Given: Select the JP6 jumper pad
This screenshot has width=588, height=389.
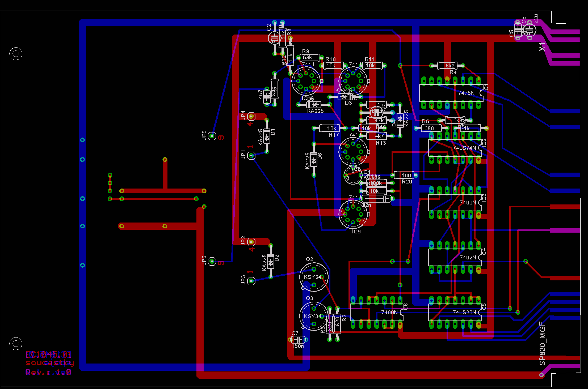Looking at the screenshot, I should [x=212, y=262].
